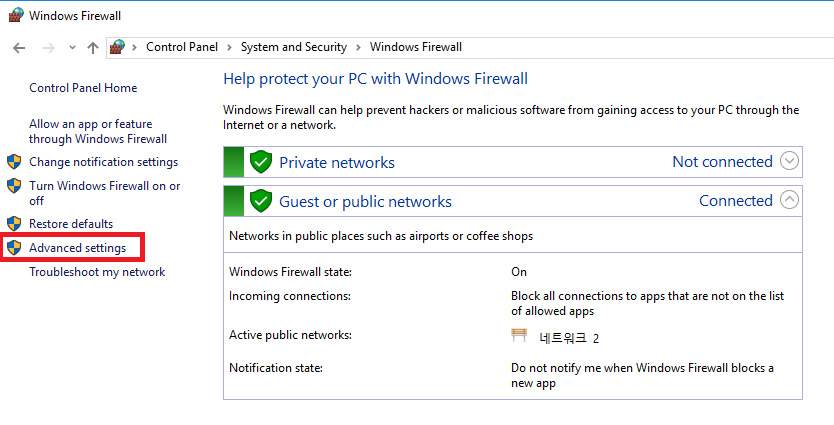The image size is (834, 425).
Task: Click the green shield beside Guest or public networks
Action: 261,201
